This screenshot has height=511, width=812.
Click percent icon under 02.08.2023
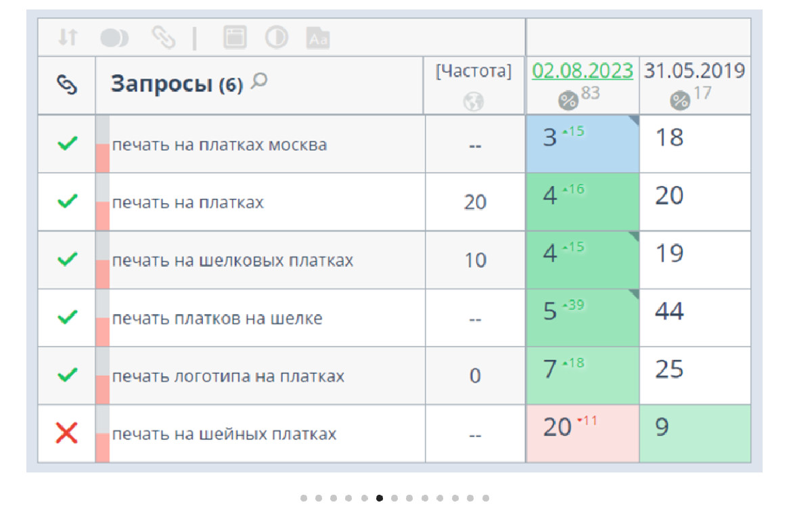pyautogui.click(x=568, y=101)
